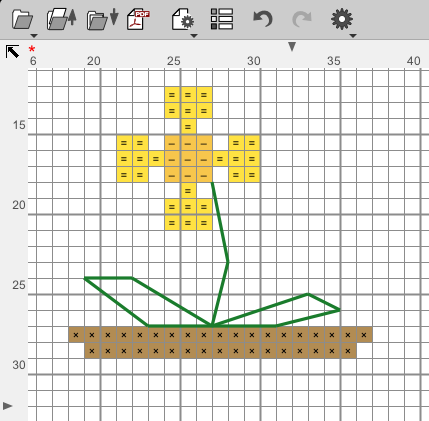Viewport: 429px width, 421px height.
Task: Click the center marker triangle on top ruler
Action: [292, 46]
